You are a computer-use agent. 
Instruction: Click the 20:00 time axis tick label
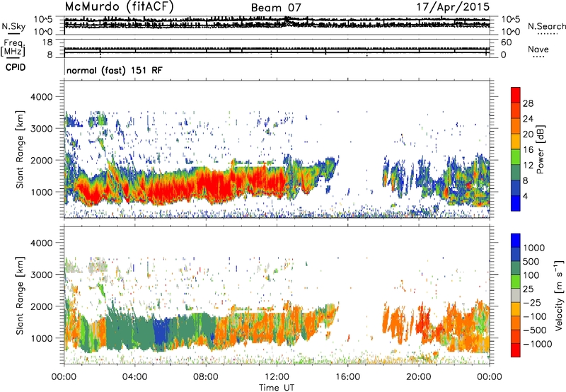click(419, 377)
